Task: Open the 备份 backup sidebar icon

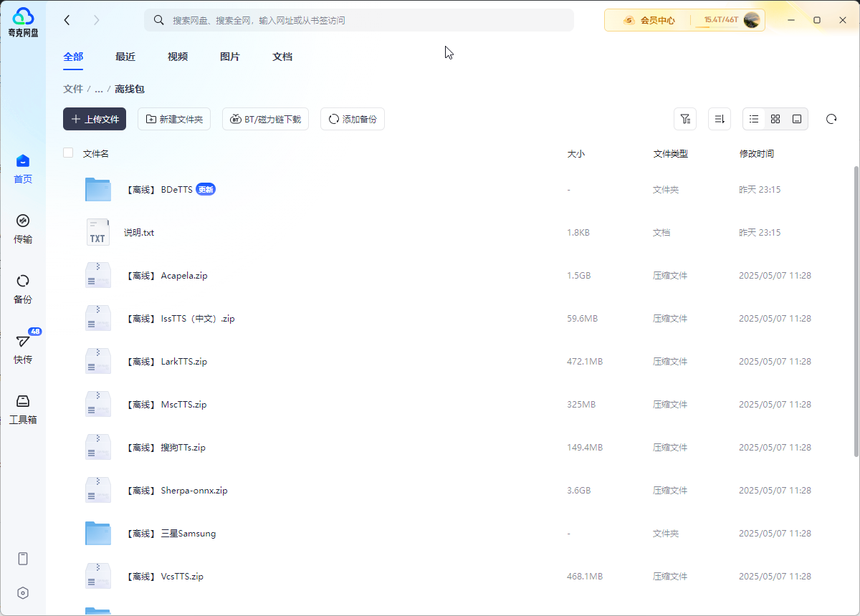Action: click(23, 281)
